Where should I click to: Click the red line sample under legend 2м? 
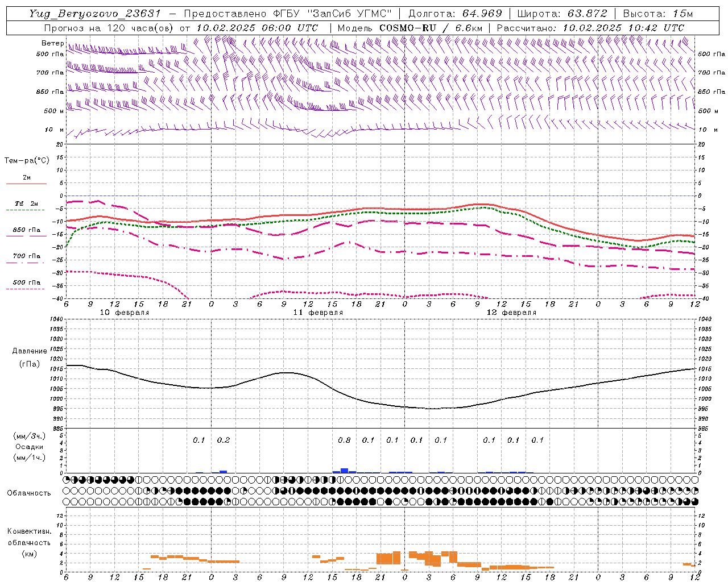[26, 184]
